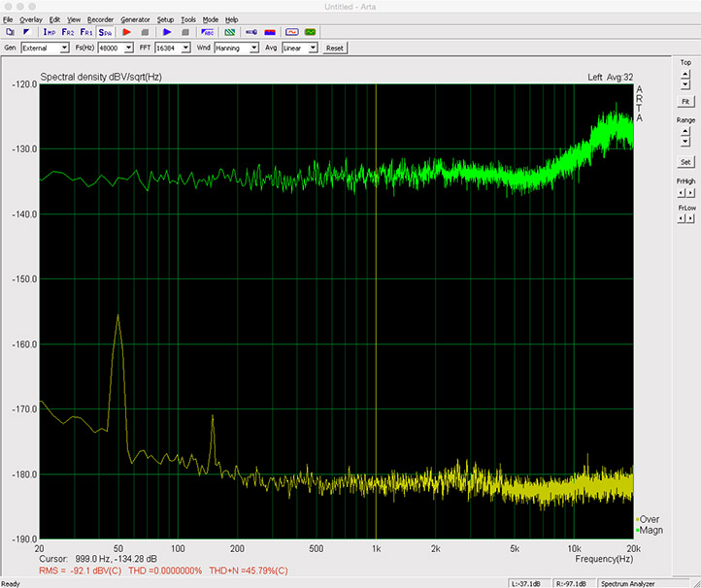Open the Overlay menu
Screen dimensions: 701x588
point(31,19)
